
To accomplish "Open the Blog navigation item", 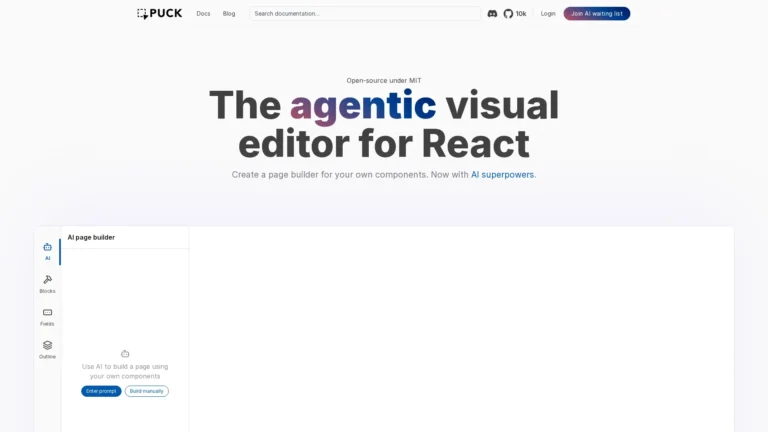I will point(229,14).
